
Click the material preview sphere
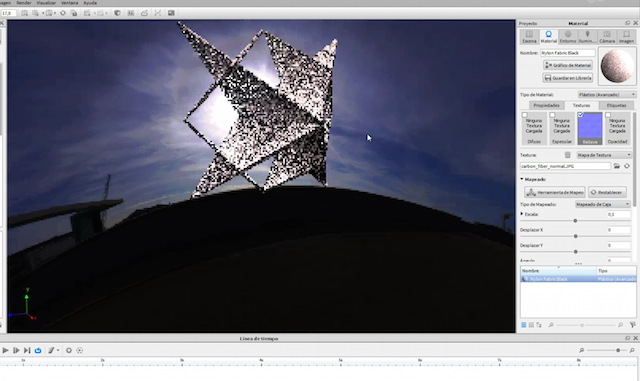617,66
